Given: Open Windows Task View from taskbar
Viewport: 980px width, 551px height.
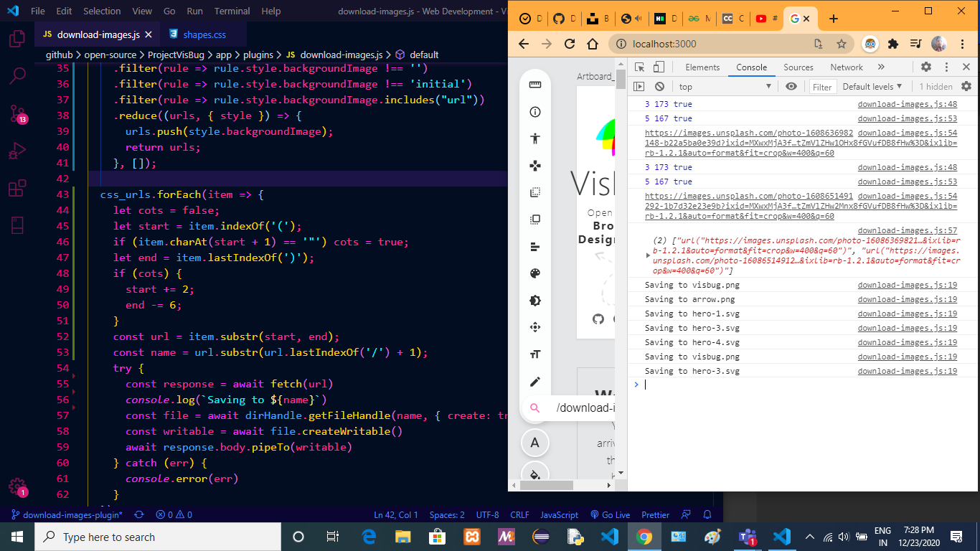Looking at the screenshot, I should [x=332, y=537].
